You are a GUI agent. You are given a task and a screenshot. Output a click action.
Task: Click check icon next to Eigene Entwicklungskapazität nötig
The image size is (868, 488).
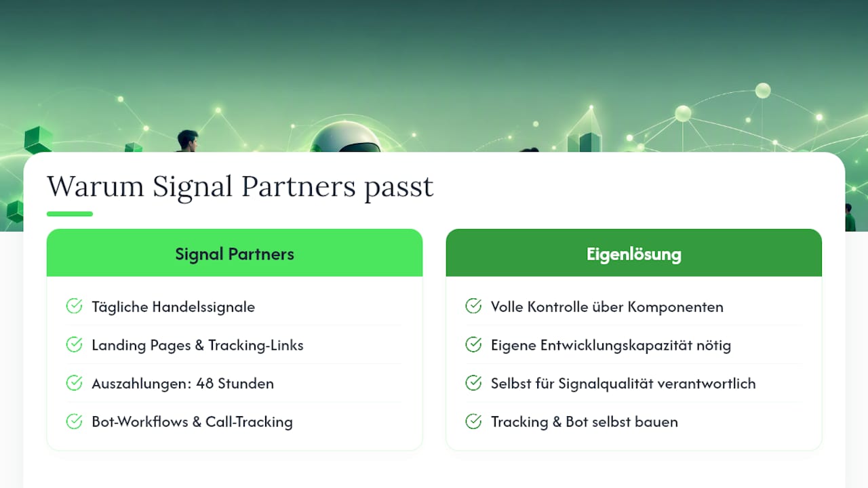pyautogui.click(x=473, y=345)
